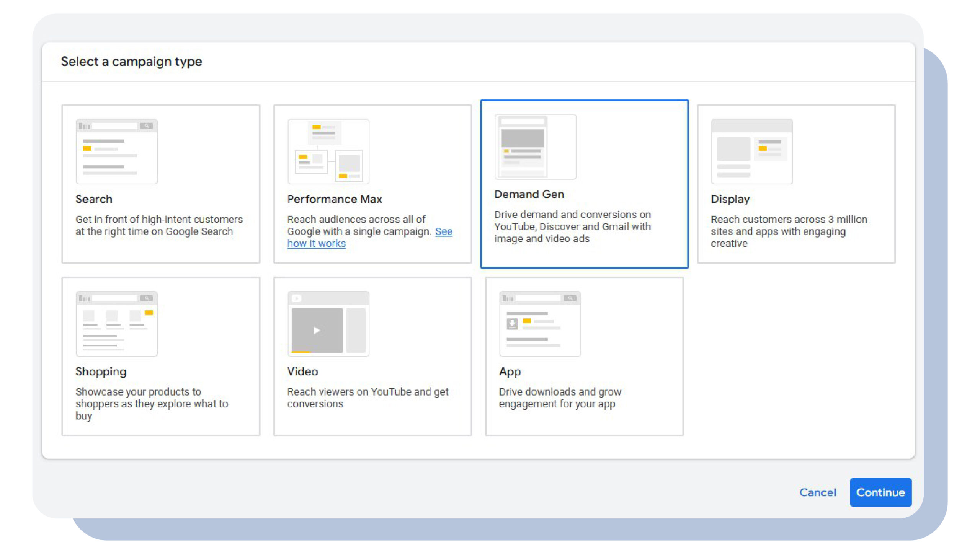Click the Search campaign illustration icon
Viewport: 980px width, 554px height.
tap(116, 151)
